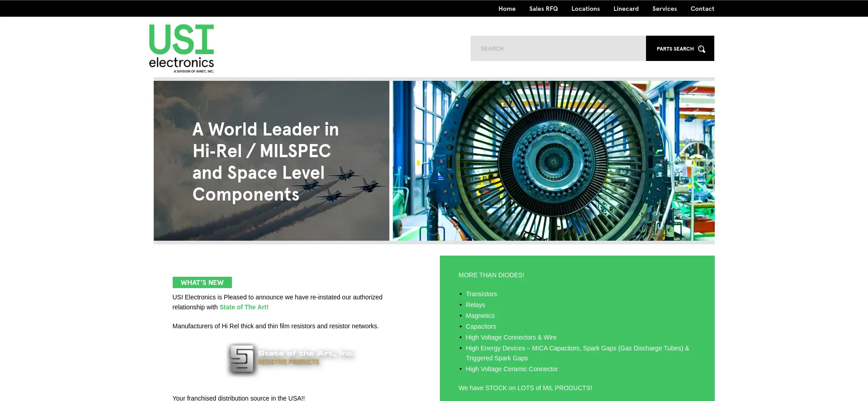Click the WHAT'S NEW heading badge

202,282
